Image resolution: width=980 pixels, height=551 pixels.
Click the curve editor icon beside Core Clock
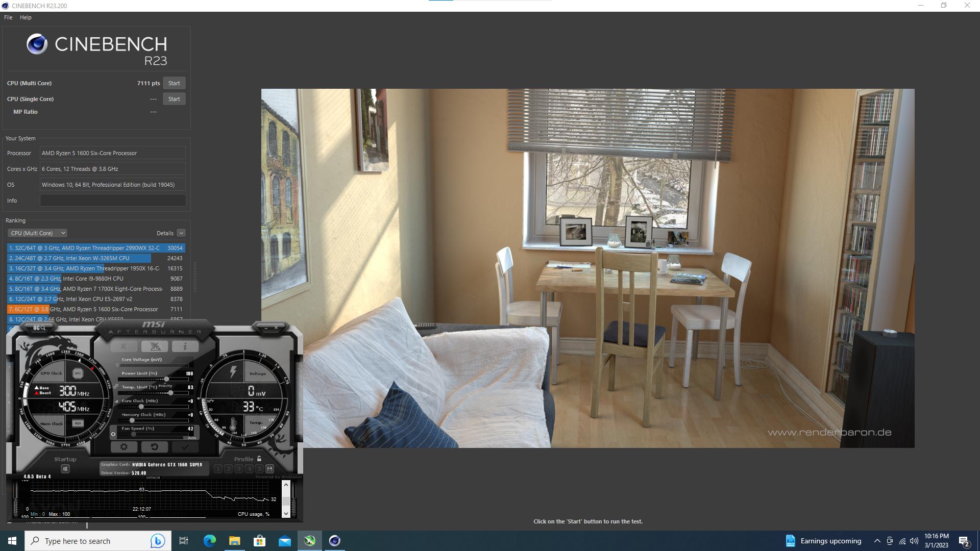pos(116,401)
